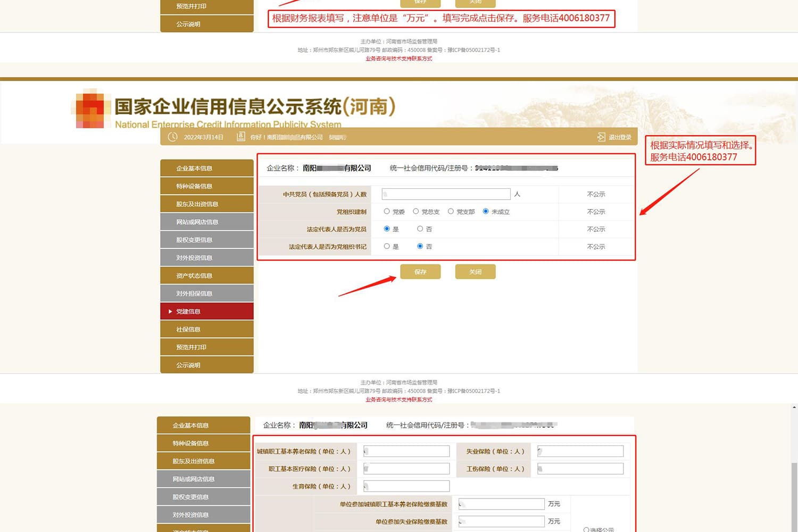Click the arrow marker on 党建信息
This screenshot has width=798, height=532.
(170, 312)
